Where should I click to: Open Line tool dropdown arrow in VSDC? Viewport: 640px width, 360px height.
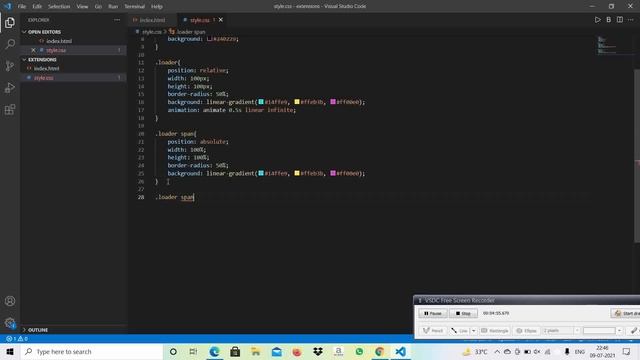coord(473,331)
